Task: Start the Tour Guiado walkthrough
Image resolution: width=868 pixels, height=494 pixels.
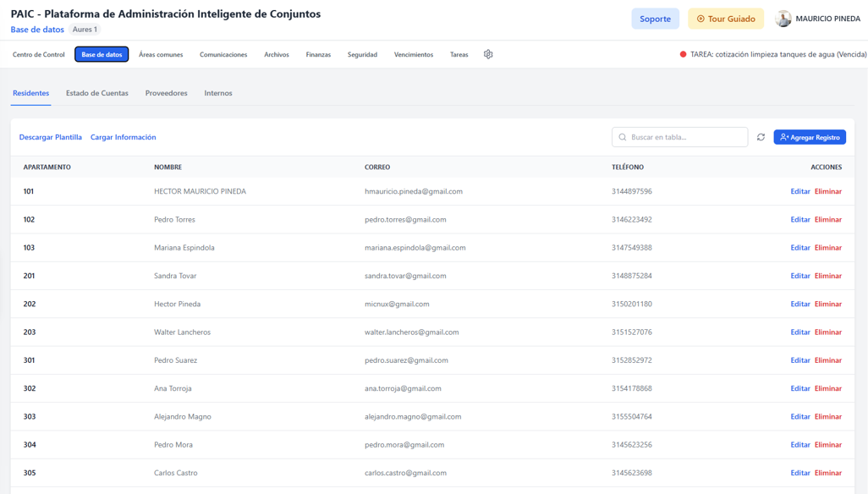Action: [x=725, y=19]
